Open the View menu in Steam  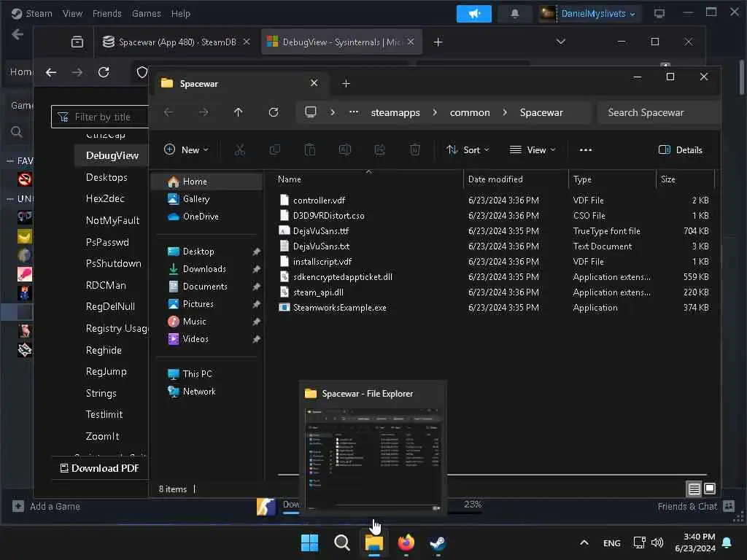(x=72, y=14)
